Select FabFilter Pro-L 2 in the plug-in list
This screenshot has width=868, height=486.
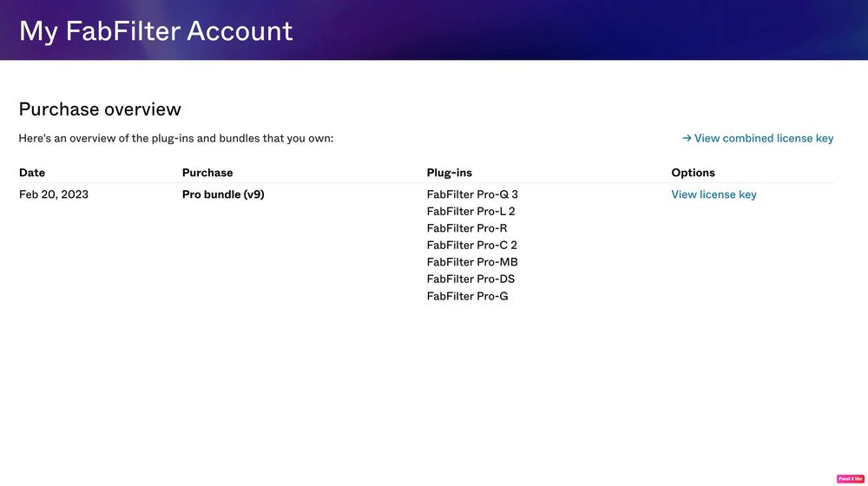[x=470, y=211]
